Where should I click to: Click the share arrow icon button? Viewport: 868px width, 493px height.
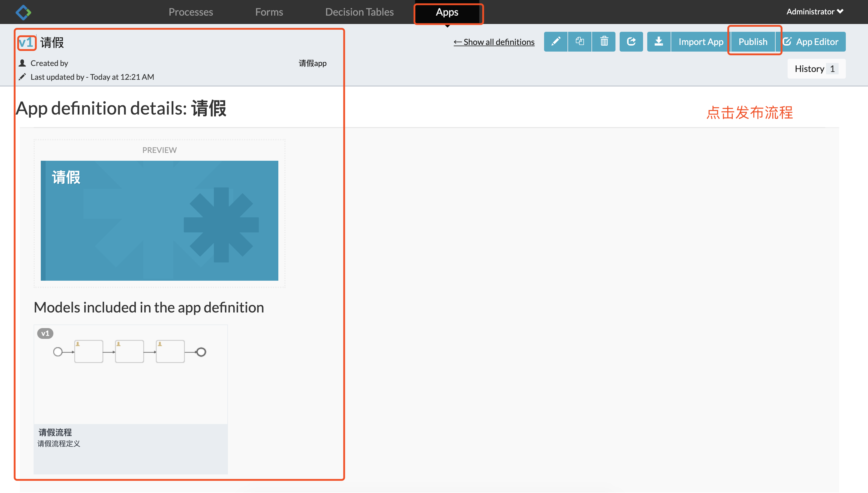click(x=631, y=42)
